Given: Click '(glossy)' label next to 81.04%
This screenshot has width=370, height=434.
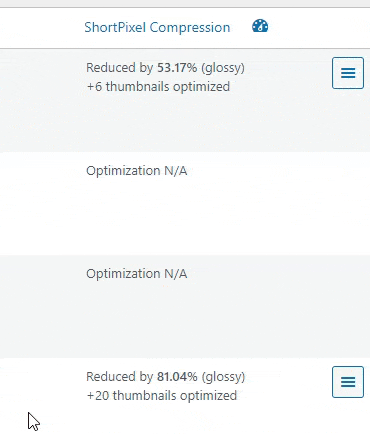Looking at the screenshot, I should (x=223, y=377).
